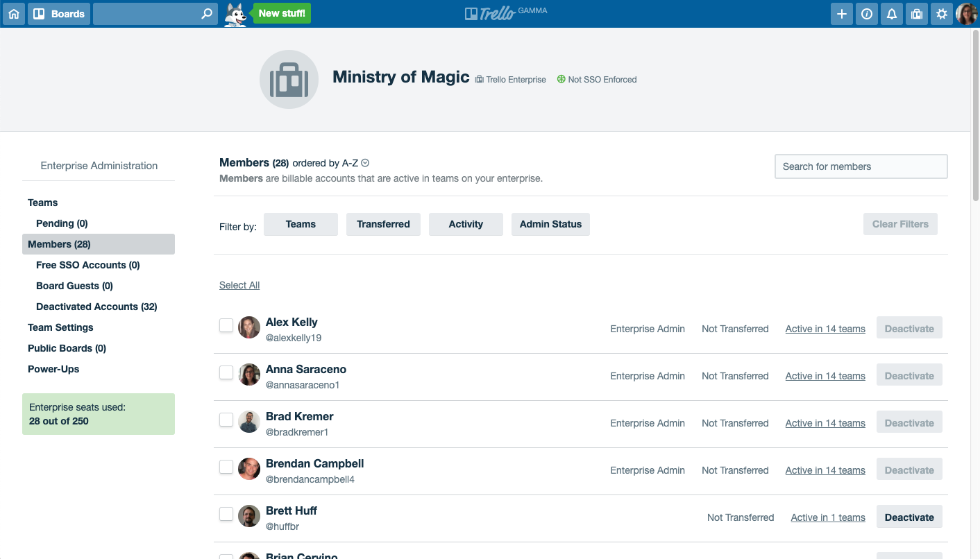Open the enterprise briefcase icon in header
The height and width of the screenshot is (559, 980).
[917, 14]
